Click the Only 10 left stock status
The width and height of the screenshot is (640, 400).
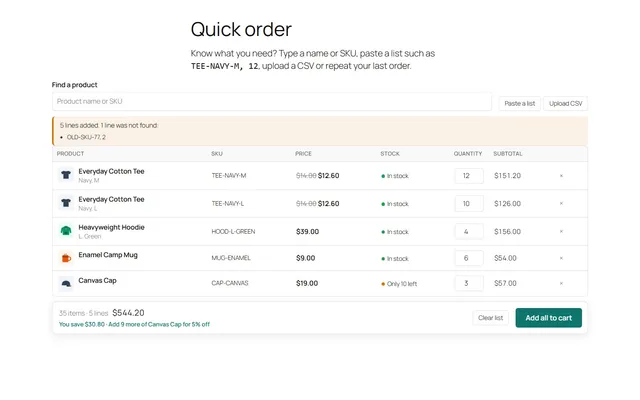point(399,284)
